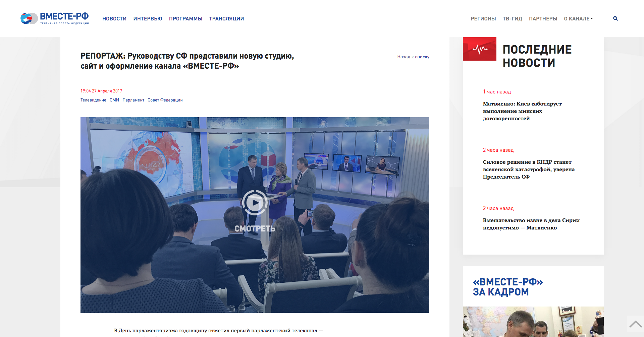The image size is (644, 337).
Task: Select the Телевидение tag
Action: 93,100
